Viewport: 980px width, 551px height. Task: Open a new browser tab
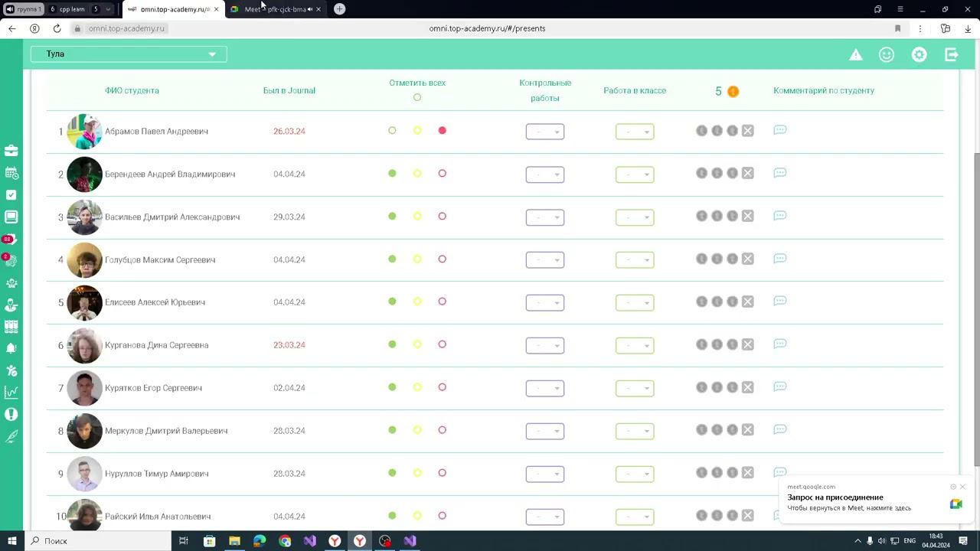click(339, 9)
